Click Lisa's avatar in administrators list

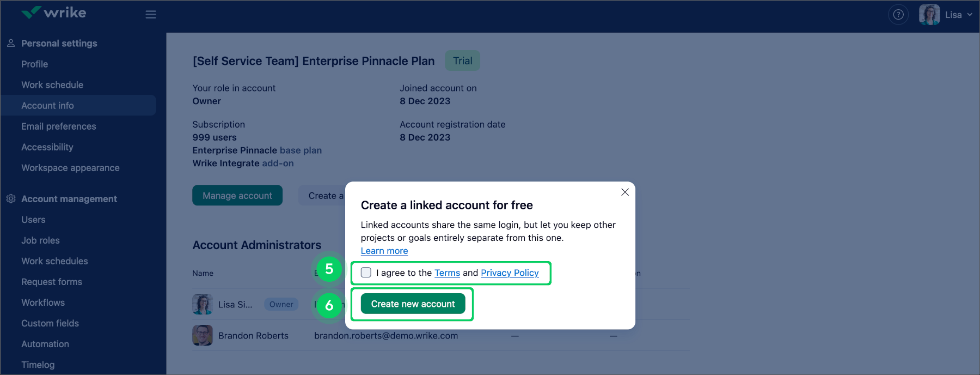point(203,304)
